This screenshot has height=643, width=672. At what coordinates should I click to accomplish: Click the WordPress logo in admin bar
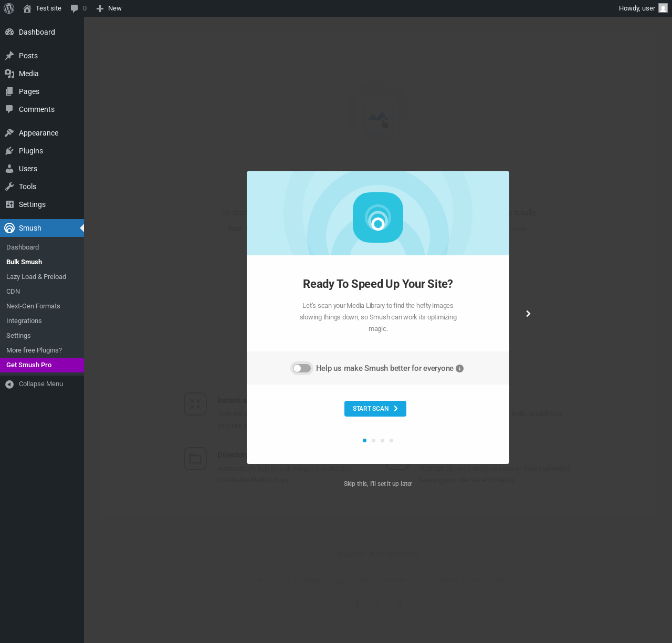tap(9, 8)
